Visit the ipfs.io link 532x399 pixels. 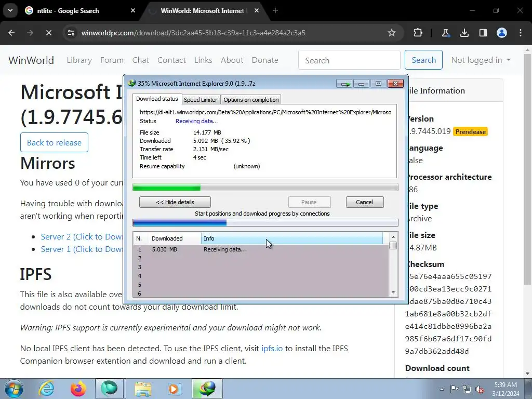272,349
